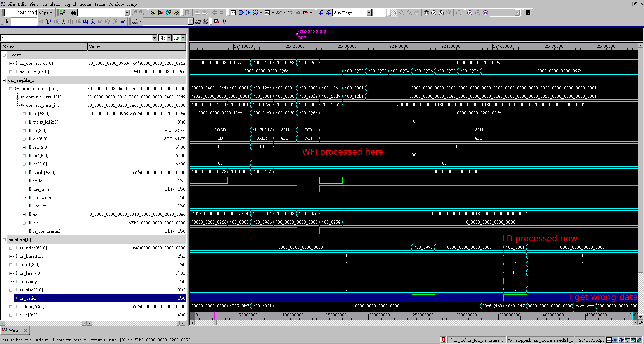The image size is (644, 344).
Task: Select the r_data[63:0] signal
Action: [x=32, y=307]
